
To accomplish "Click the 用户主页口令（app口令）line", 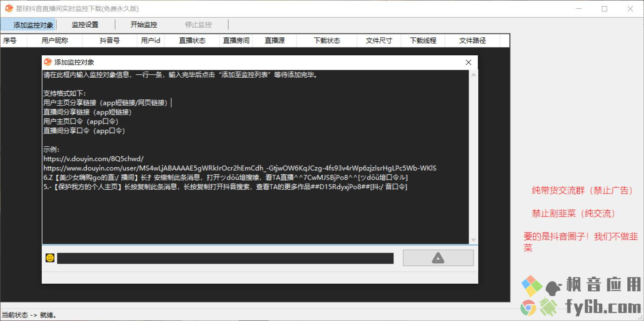I will pos(81,121).
